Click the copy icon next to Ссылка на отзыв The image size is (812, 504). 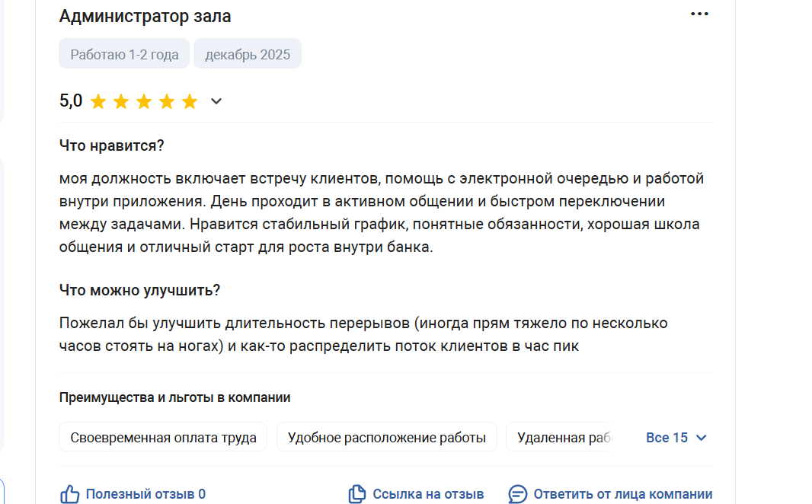point(356,494)
